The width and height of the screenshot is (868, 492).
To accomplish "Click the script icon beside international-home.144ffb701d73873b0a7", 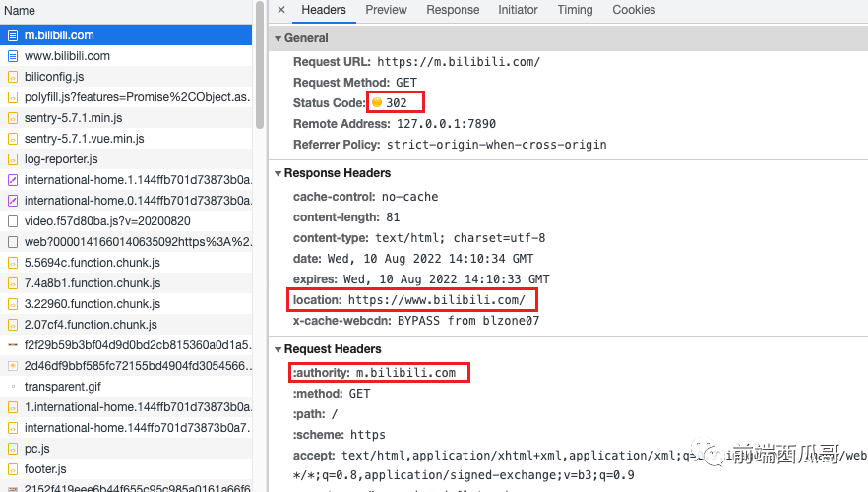I will (12, 428).
